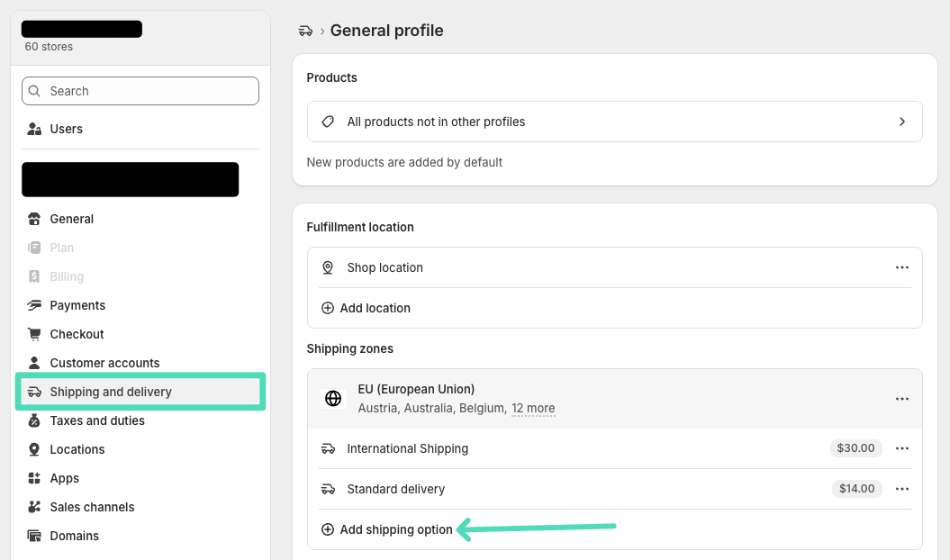Click into the Search settings field
Image resolution: width=950 pixels, height=560 pixels.
(140, 91)
